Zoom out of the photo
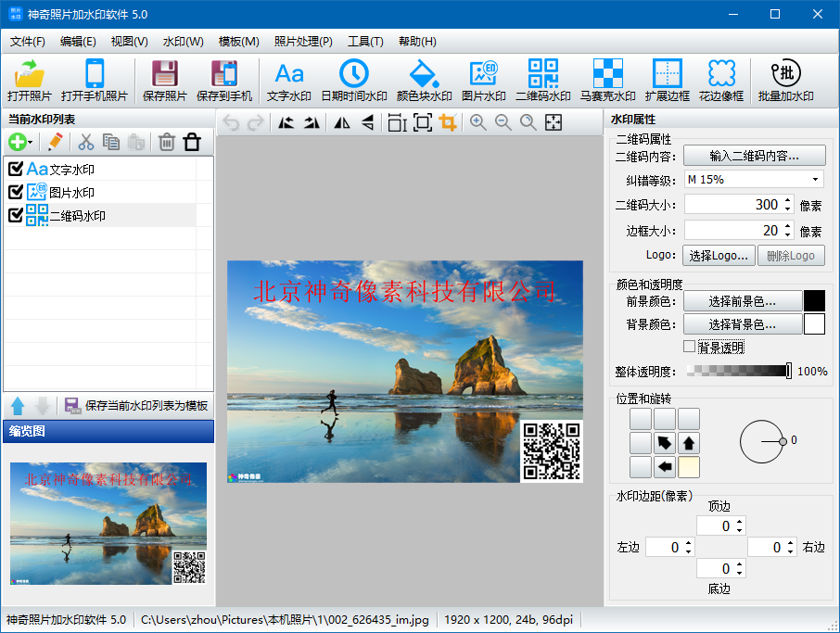Image resolution: width=840 pixels, height=633 pixels. click(503, 122)
